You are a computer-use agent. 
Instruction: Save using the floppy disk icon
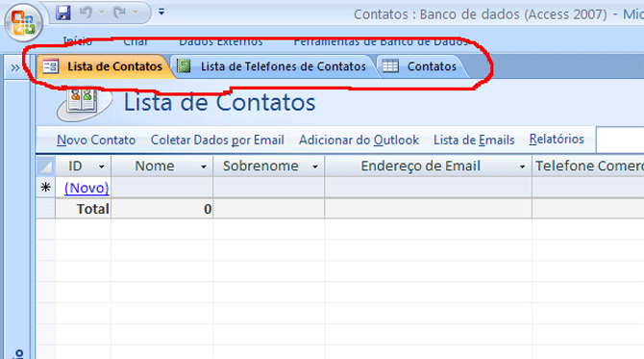(63, 13)
